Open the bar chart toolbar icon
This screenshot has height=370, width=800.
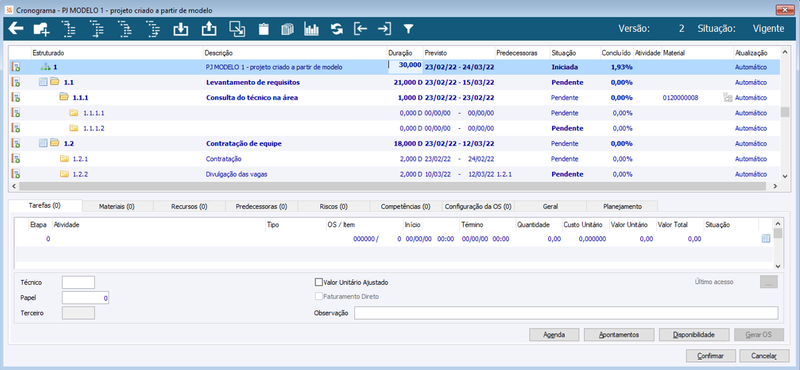[x=311, y=30]
